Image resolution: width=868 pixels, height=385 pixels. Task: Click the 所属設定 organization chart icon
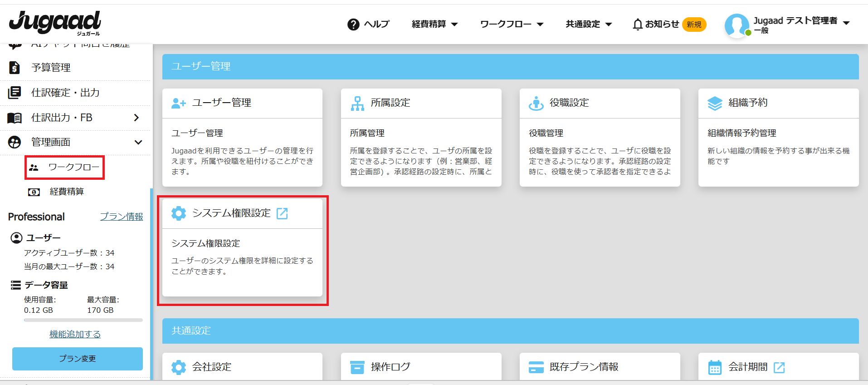pos(357,103)
